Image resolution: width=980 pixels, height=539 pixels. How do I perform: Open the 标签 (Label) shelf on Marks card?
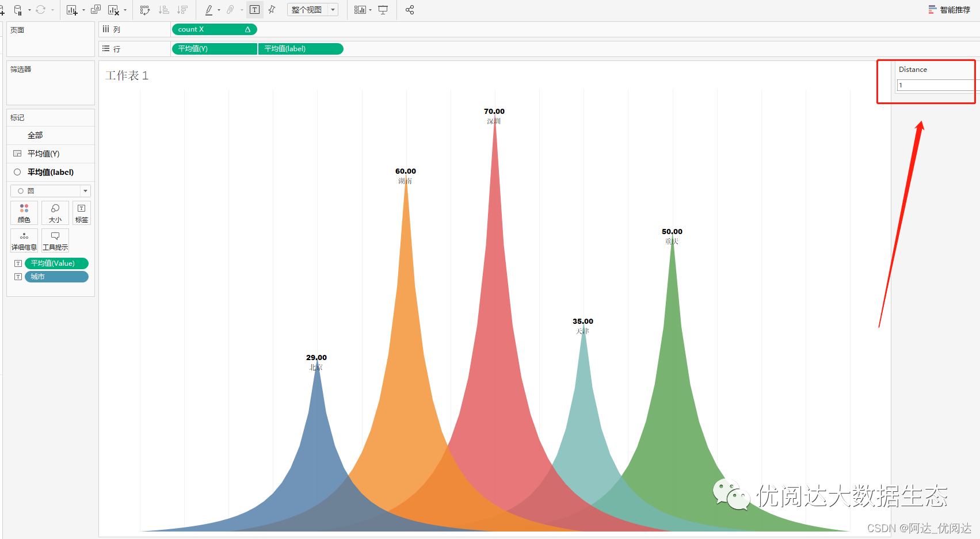81,212
